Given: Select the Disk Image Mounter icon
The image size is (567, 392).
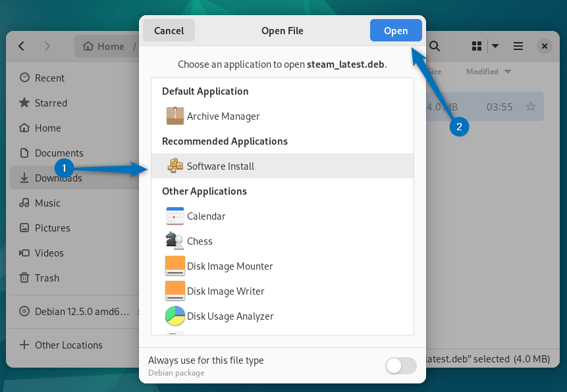Looking at the screenshot, I should coord(175,266).
